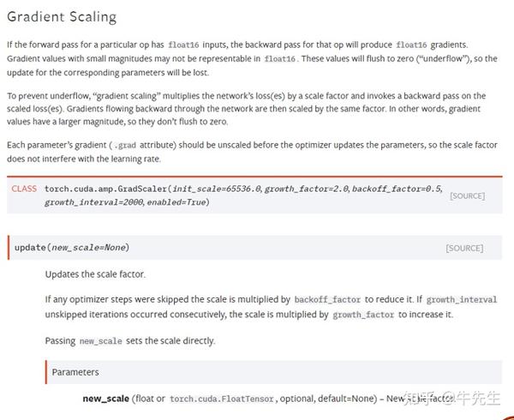
Task: Click growth_factor in the update description
Action: tap(363, 315)
